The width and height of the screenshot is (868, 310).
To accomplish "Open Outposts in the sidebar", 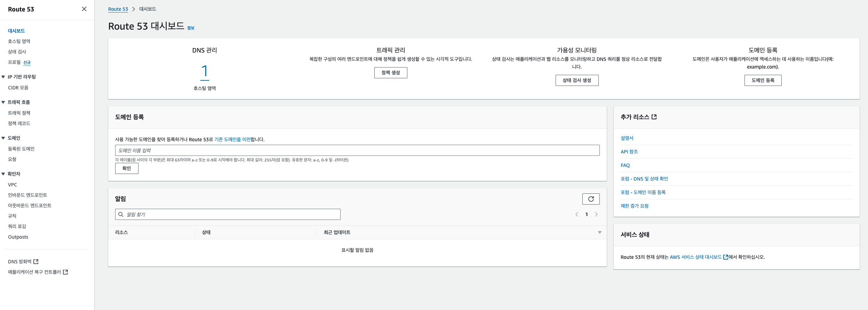I will pyautogui.click(x=18, y=237).
